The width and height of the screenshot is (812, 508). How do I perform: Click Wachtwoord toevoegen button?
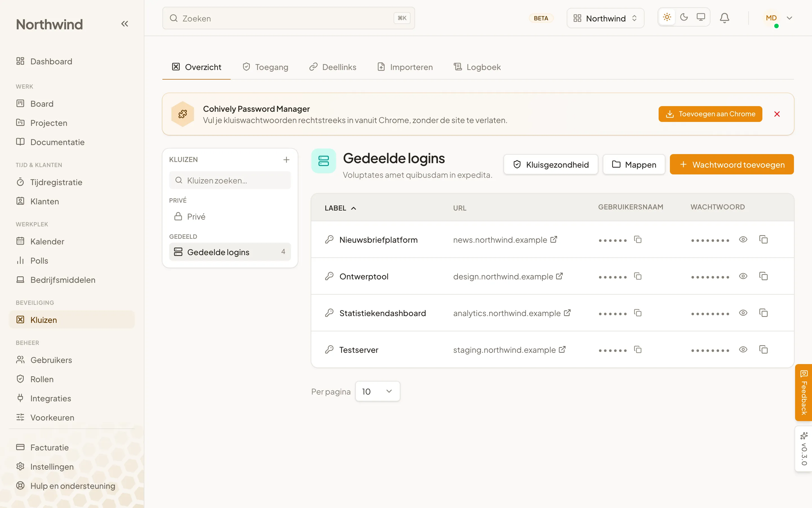[731, 164]
